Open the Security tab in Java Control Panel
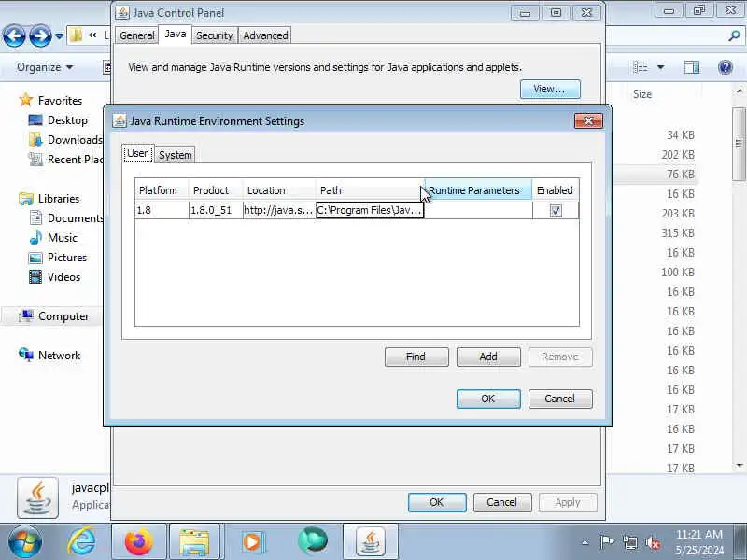Image resolution: width=747 pixels, height=560 pixels. click(215, 35)
